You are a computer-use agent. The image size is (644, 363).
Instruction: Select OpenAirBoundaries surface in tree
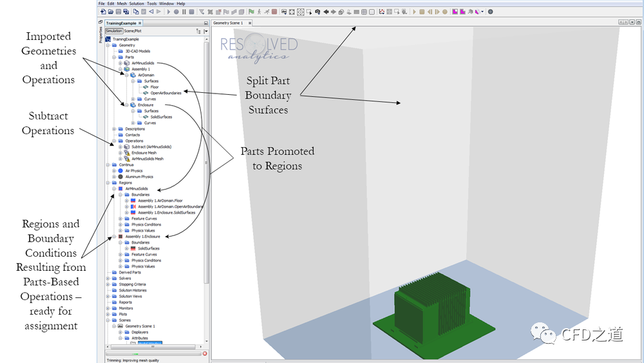pyautogui.click(x=166, y=93)
